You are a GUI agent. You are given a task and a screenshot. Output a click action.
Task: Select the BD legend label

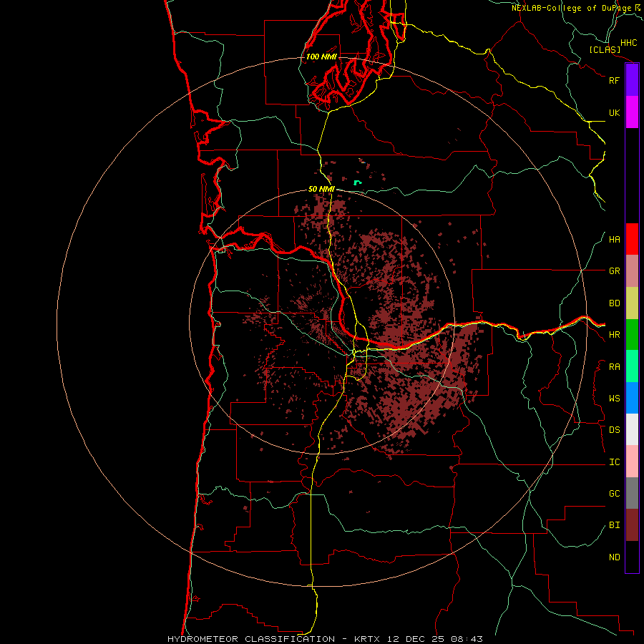click(614, 303)
